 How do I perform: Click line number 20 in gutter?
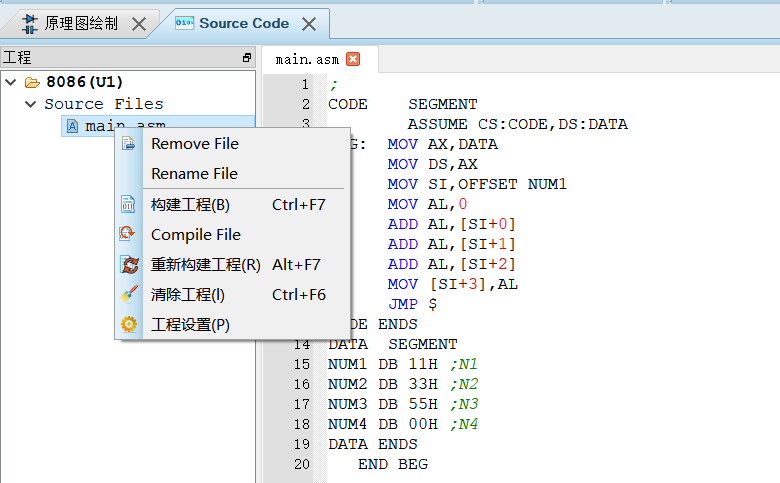pos(301,465)
